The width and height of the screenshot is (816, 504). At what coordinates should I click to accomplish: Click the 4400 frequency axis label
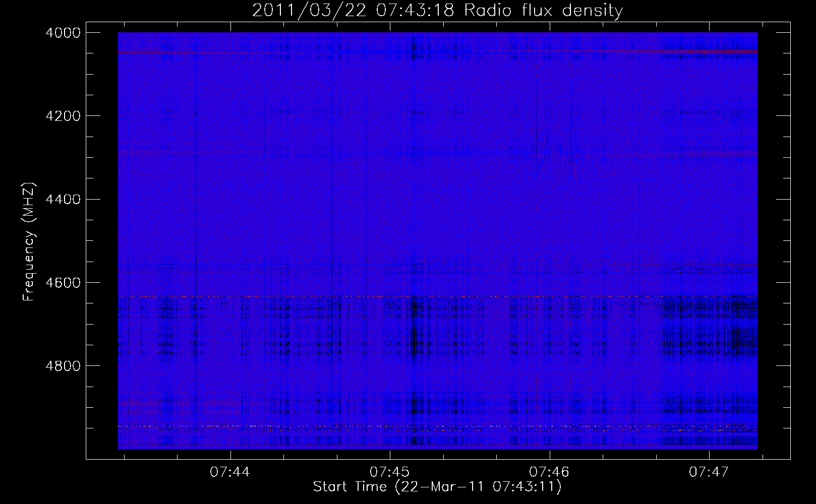click(x=63, y=200)
